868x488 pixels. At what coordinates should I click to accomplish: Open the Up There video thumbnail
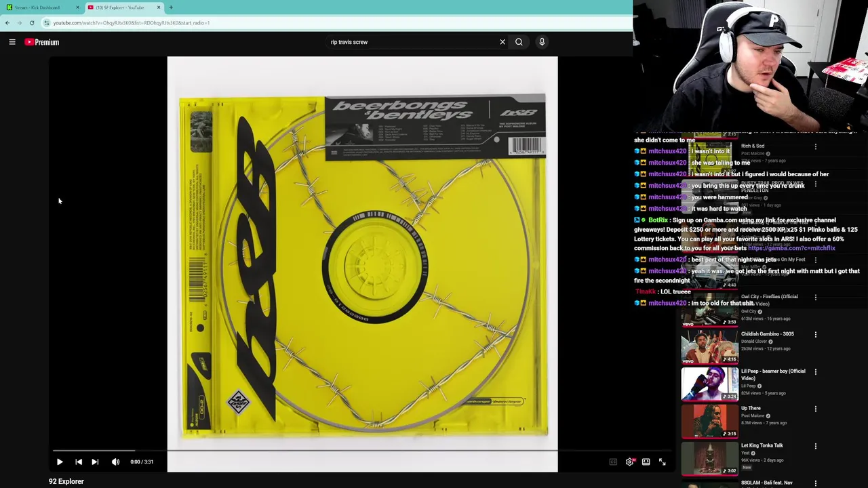(x=710, y=421)
